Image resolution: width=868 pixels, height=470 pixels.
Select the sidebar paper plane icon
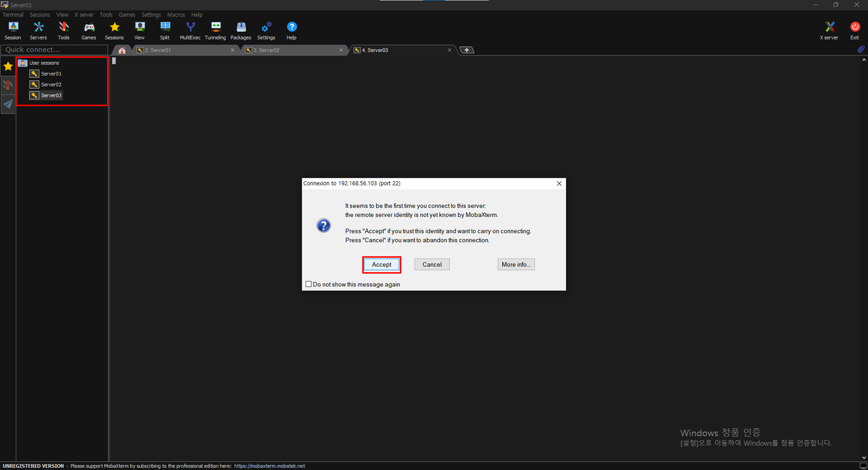[x=8, y=104]
